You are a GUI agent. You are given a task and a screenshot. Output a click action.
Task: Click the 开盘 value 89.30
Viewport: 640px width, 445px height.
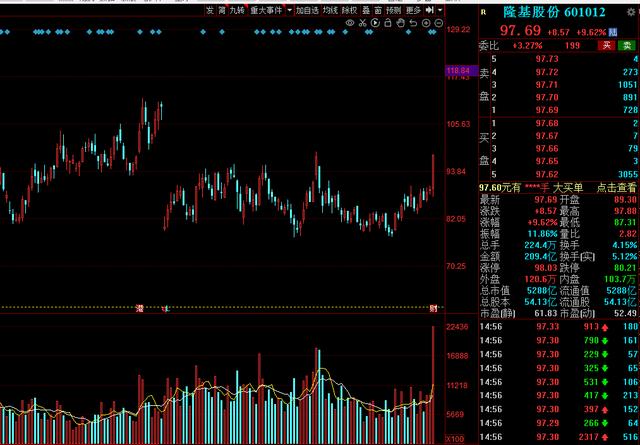[625, 200]
